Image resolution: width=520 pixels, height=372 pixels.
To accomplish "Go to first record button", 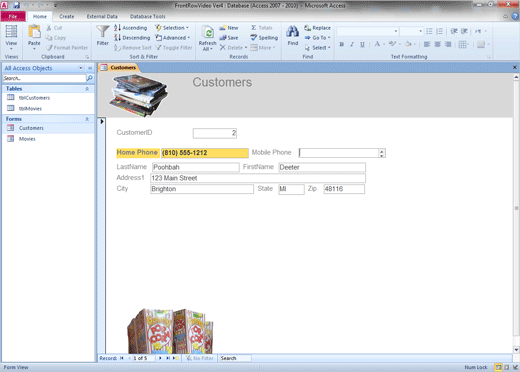I will coord(122,358).
